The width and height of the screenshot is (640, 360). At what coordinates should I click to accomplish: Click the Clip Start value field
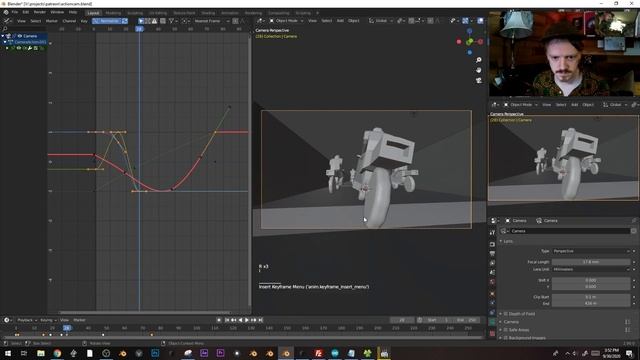pos(591,297)
